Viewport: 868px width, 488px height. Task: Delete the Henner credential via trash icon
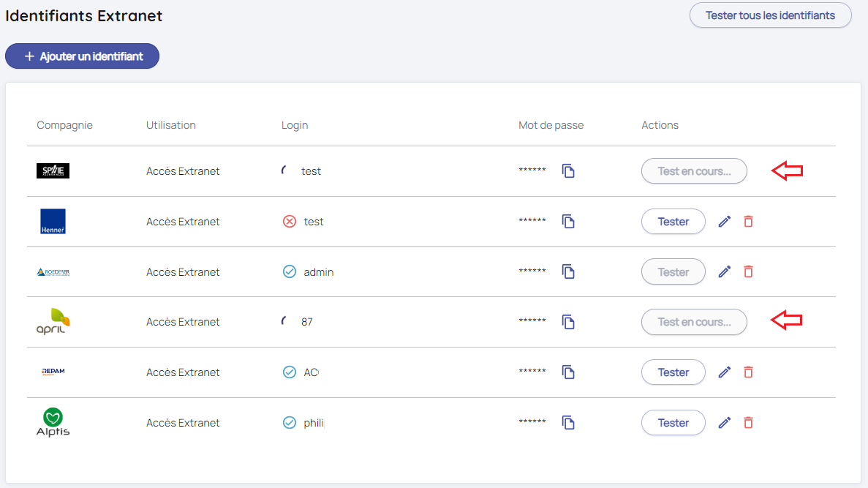point(748,222)
